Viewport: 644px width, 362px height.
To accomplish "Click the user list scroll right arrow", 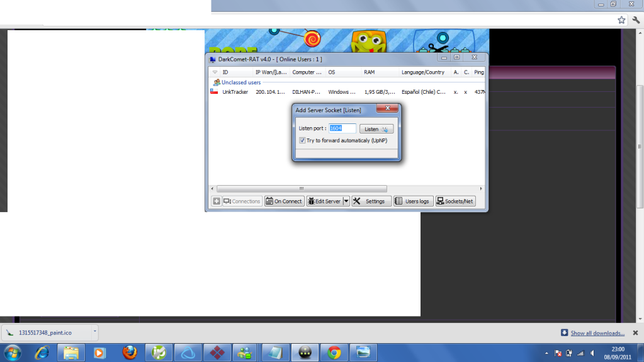I will 481,189.
